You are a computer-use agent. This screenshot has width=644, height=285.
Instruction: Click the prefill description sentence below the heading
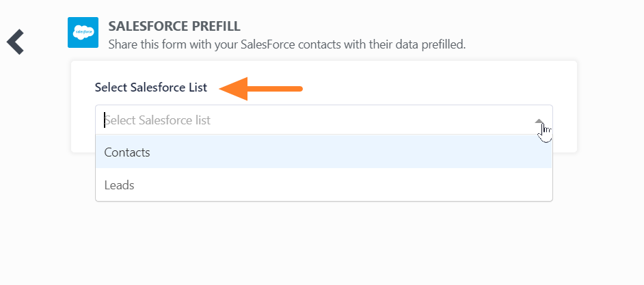pos(286,44)
